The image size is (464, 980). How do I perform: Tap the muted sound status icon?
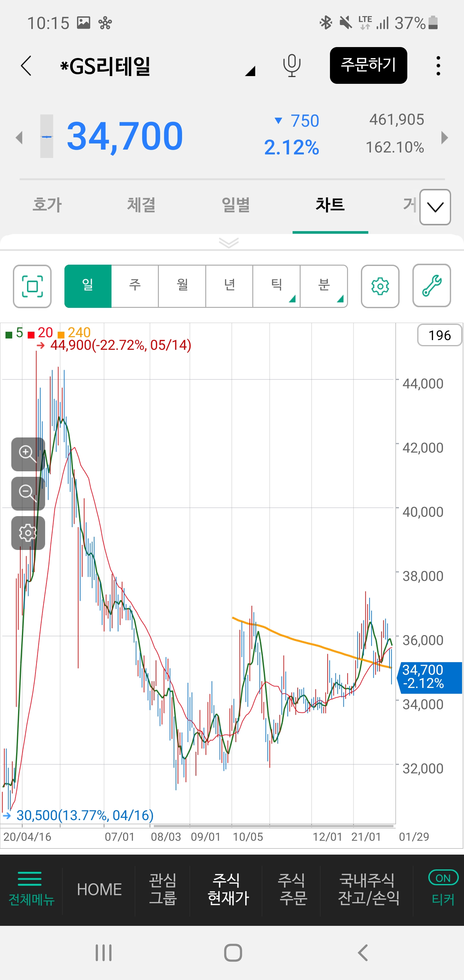345,23
